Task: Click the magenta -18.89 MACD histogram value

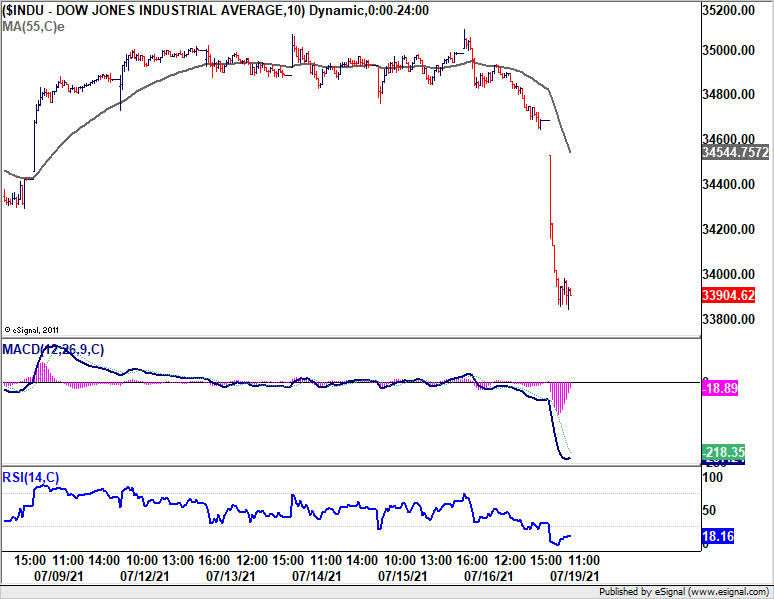Action: pyautogui.click(x=720, y=388)
